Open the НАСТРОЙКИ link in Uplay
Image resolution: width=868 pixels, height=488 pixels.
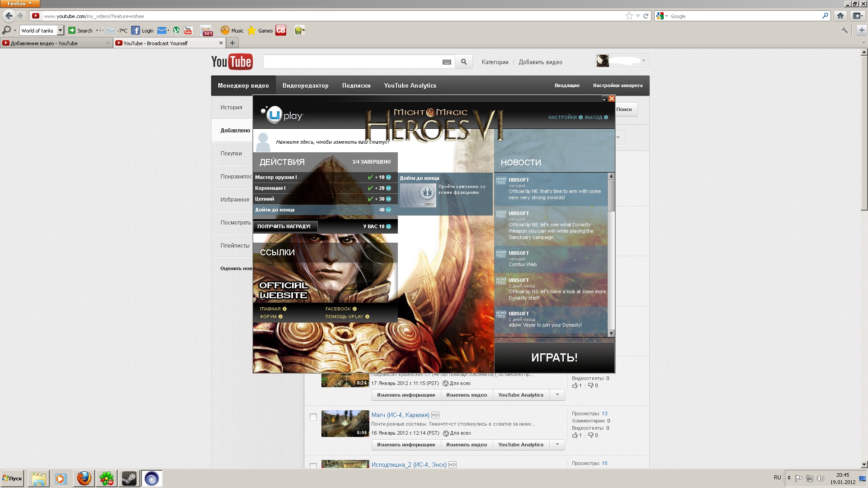pyautogui.click(x=562, y=117)
